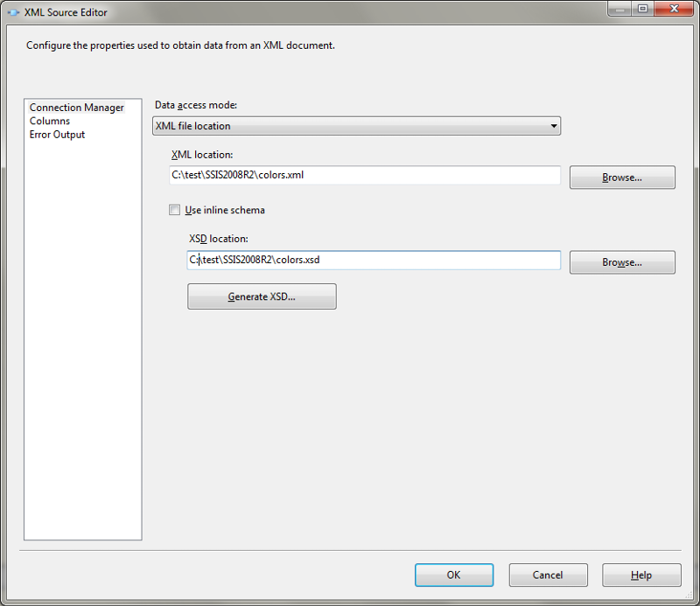This screenshot has height=606, width=700.
Task: Open the Columns page
Action: [50, 121]
